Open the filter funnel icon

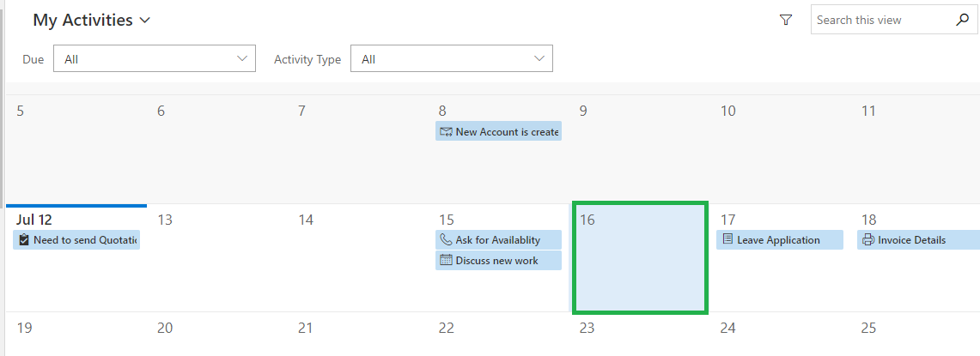(786, 20)
